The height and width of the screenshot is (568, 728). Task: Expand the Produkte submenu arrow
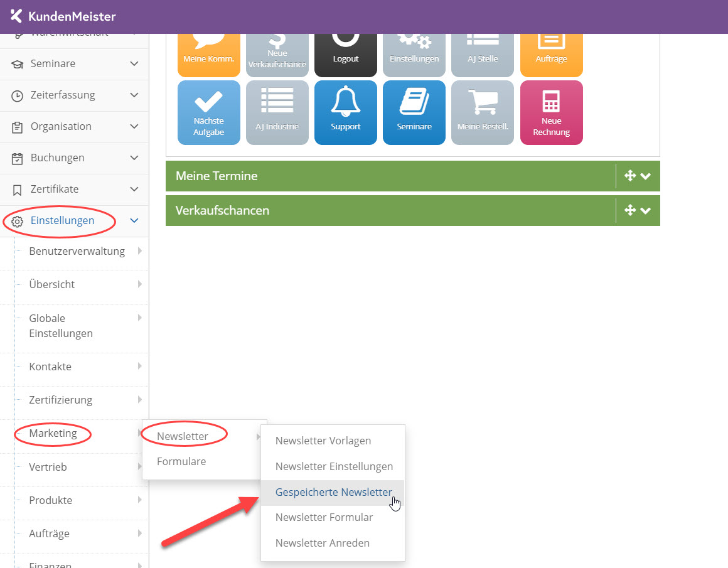tap(140, 500)
